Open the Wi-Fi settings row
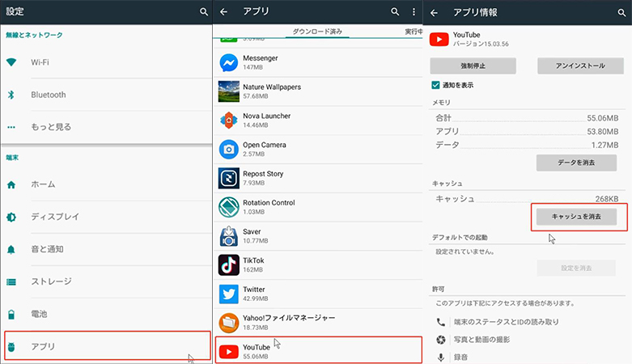 [106, 62]
